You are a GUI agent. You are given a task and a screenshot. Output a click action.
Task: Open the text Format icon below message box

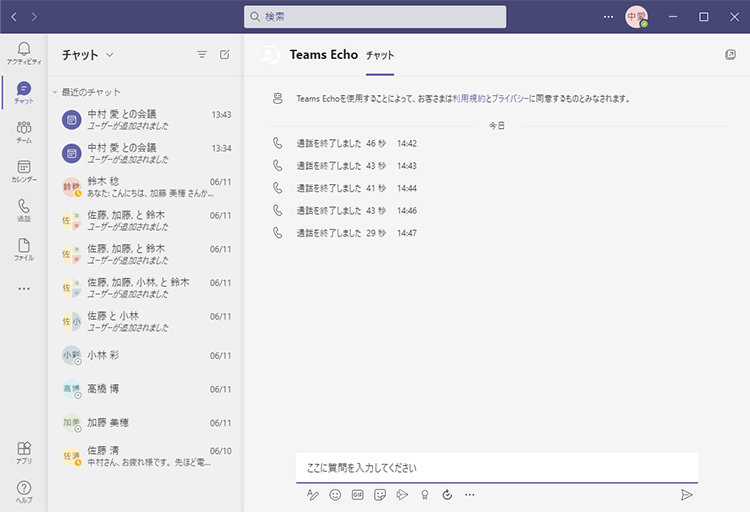pos(312,495)
